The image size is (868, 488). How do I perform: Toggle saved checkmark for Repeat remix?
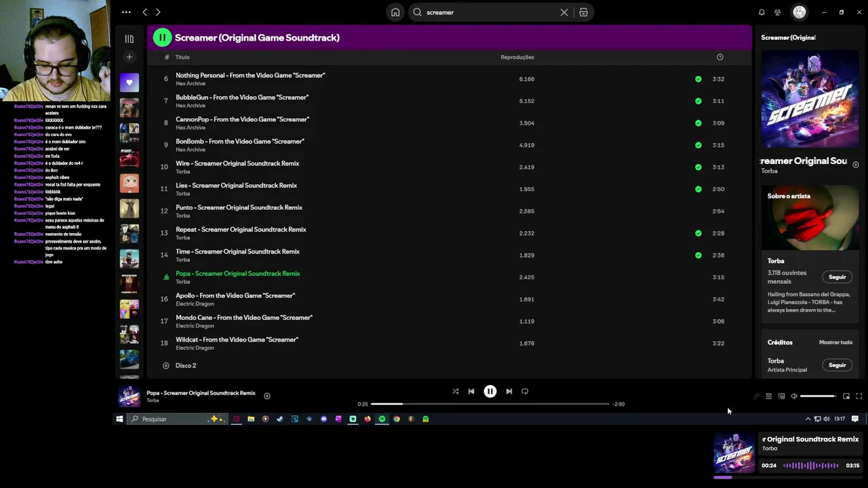pos(698,233)
